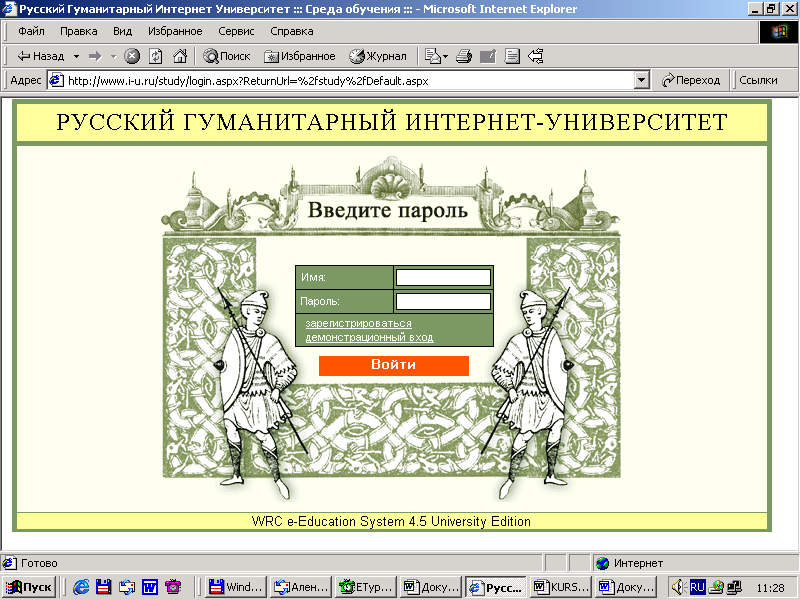800x600 pixels.
Task: Click the globe icon beside Интернет
Action: (603, 563)
